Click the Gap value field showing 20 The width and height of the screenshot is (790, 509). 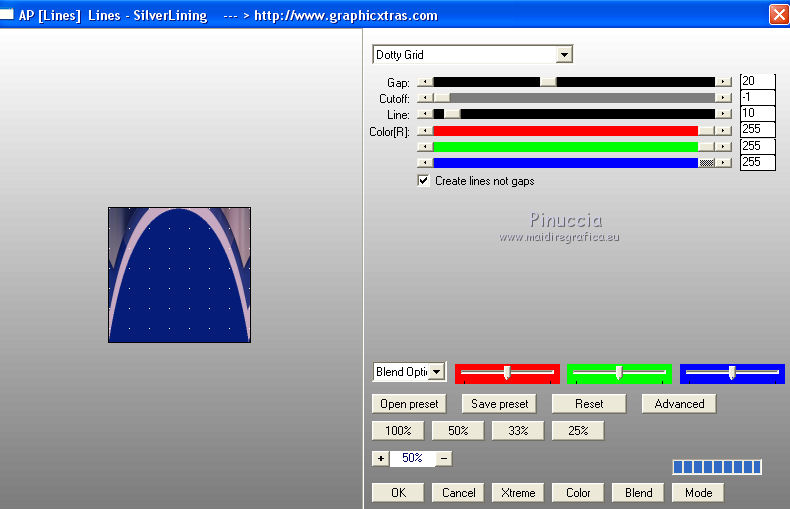coord(757,81)
